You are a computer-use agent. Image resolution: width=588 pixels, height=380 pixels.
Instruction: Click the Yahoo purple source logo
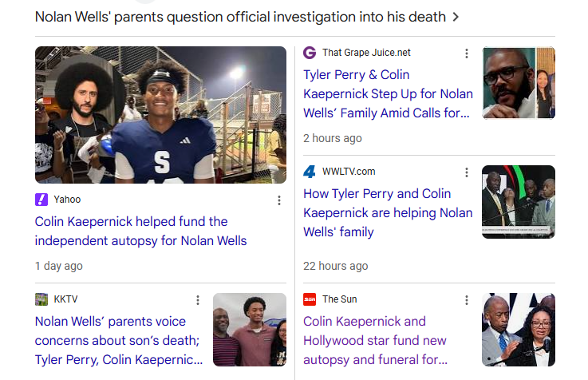point(41,200)
